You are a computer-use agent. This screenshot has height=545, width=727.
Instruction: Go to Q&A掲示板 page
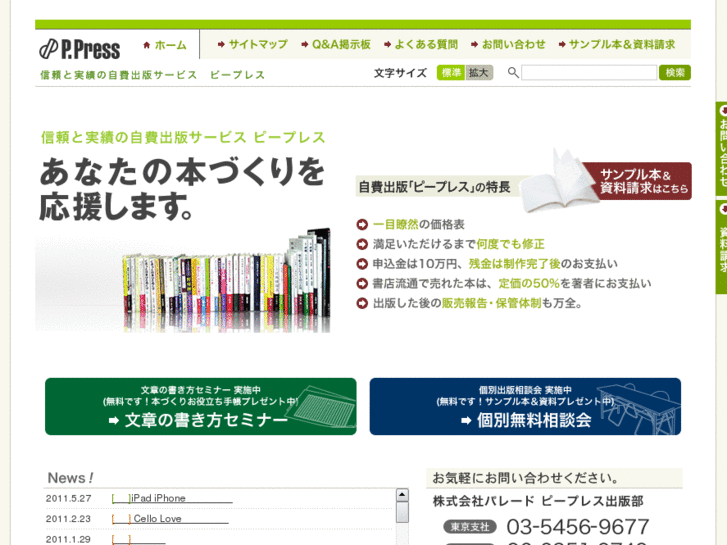click(x=336, y=45)
